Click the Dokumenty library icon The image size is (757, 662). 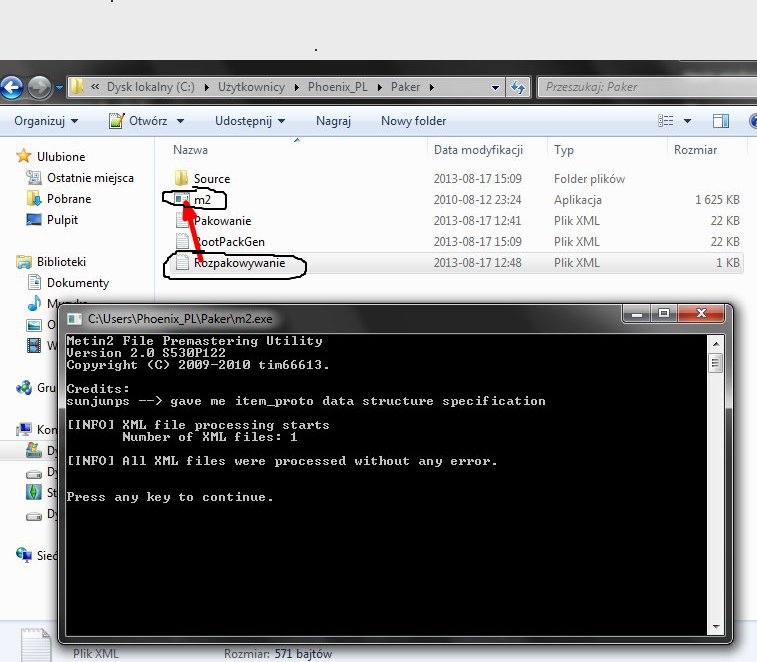[x=34, y=282]
